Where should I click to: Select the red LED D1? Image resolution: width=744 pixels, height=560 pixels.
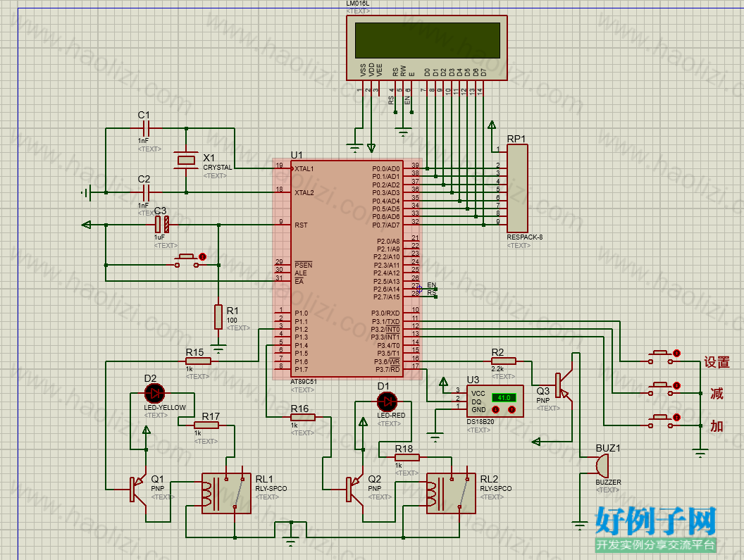pyautogui.click(x=387, y=402)
